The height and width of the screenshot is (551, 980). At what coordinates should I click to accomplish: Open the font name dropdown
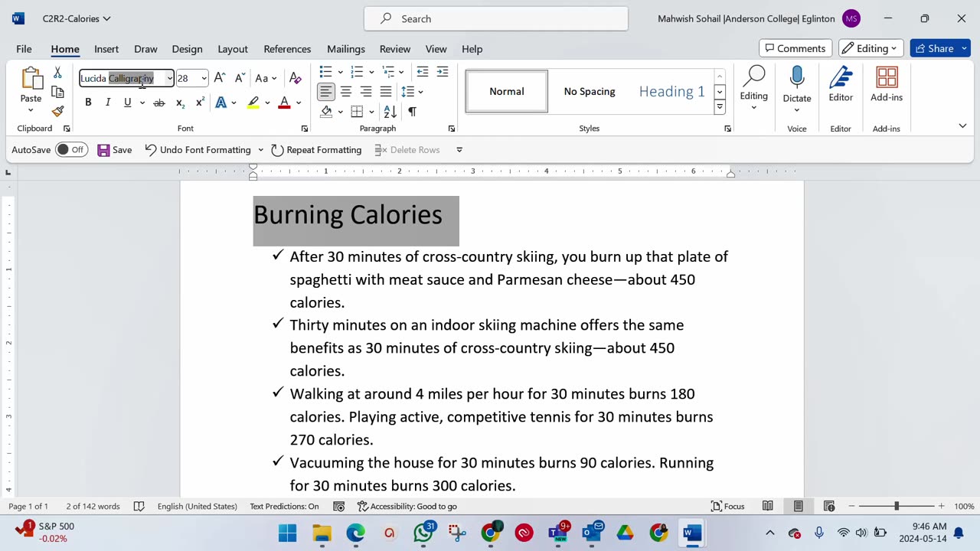(169, 78)
